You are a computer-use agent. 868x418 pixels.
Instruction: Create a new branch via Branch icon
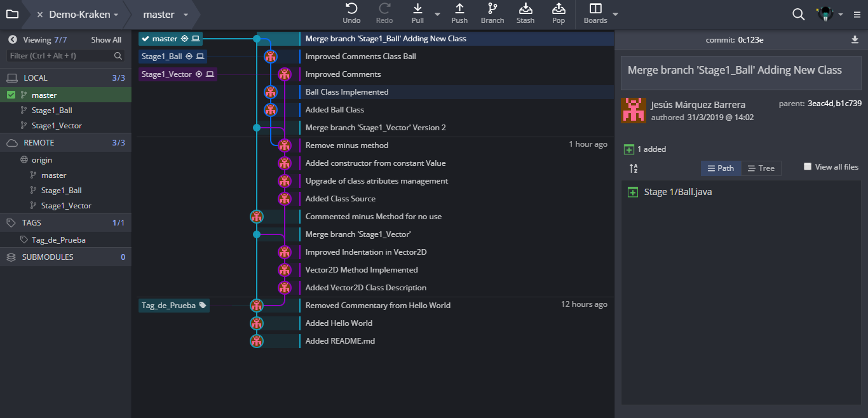(492, 9)
